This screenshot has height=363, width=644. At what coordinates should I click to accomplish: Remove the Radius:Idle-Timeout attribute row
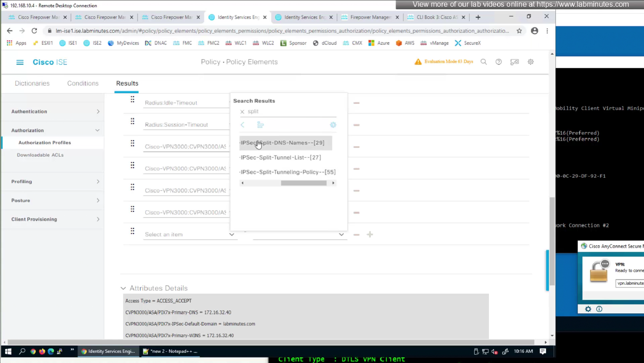coord(356,103)
